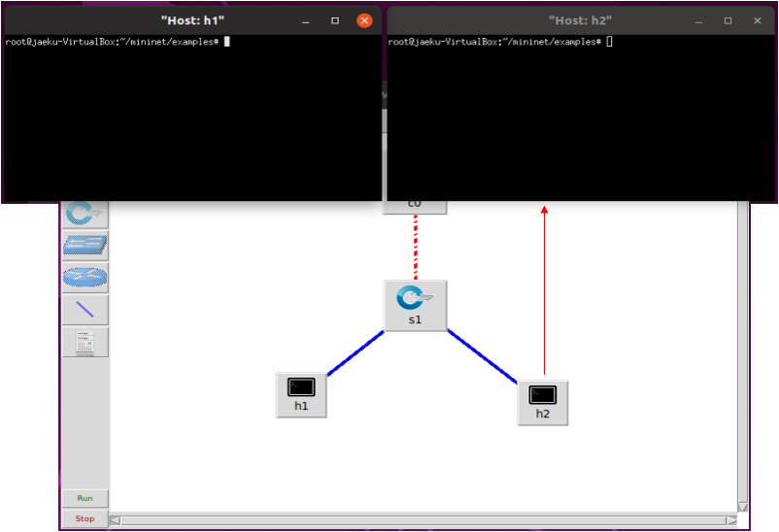Click the h1 terminal prompt line
Screen dimensions: 779x532
pos(118,42)
